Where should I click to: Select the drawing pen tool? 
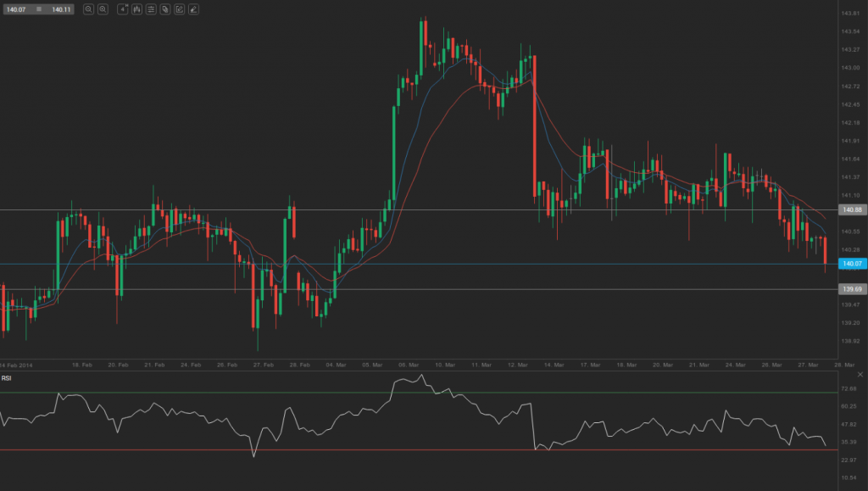tap(193, 10)
